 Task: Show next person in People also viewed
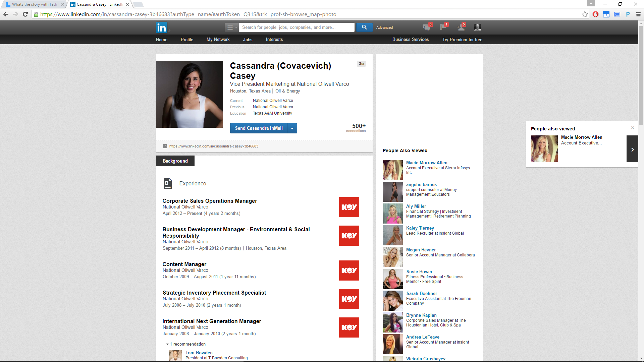pos(632,149)
